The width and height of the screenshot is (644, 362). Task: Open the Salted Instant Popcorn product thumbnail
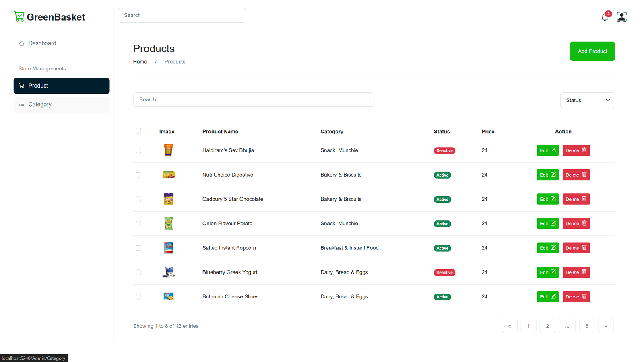tap(169, 248)
